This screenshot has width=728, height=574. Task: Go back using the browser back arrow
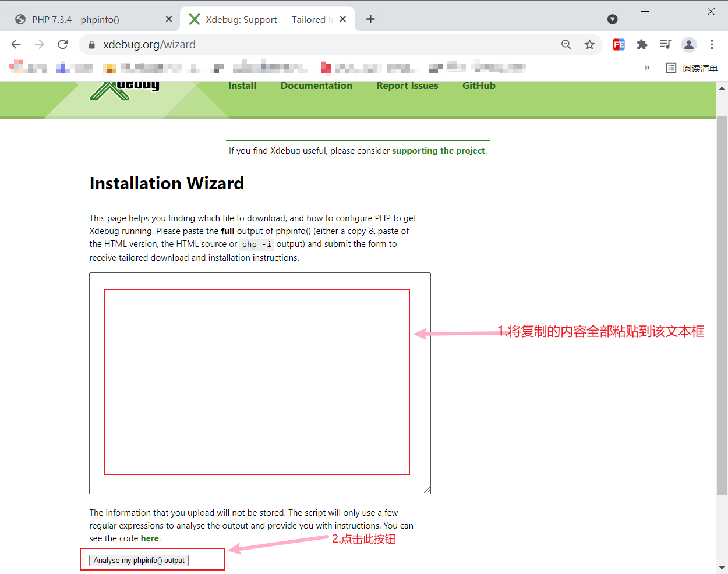[16, 44]
